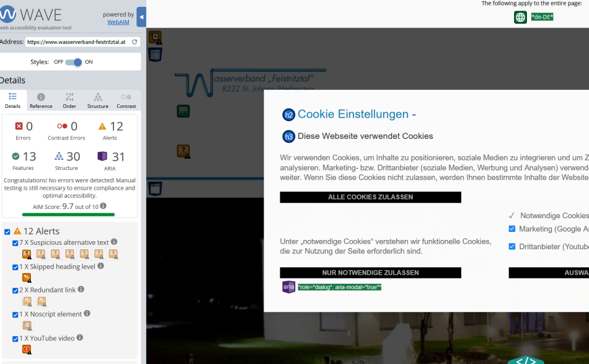Click the h2 icon beside Cookie Einstellungen
The width and height of the screenshot is (589, 364).
[x=289, y=115]
